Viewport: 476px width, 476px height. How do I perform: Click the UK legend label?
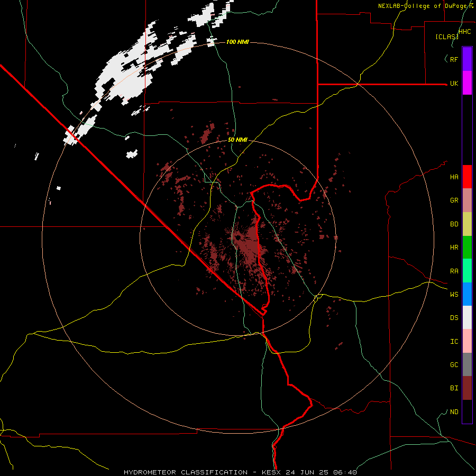(454, 84)
